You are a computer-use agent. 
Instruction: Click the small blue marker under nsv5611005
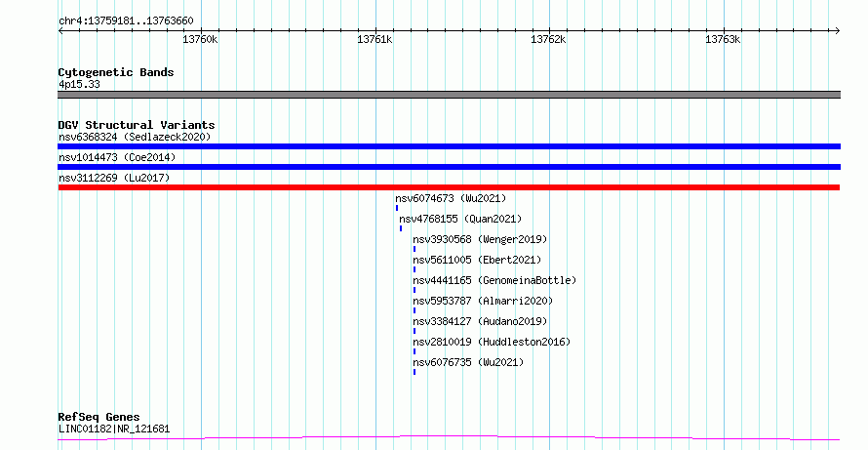(x=414, y=269)
